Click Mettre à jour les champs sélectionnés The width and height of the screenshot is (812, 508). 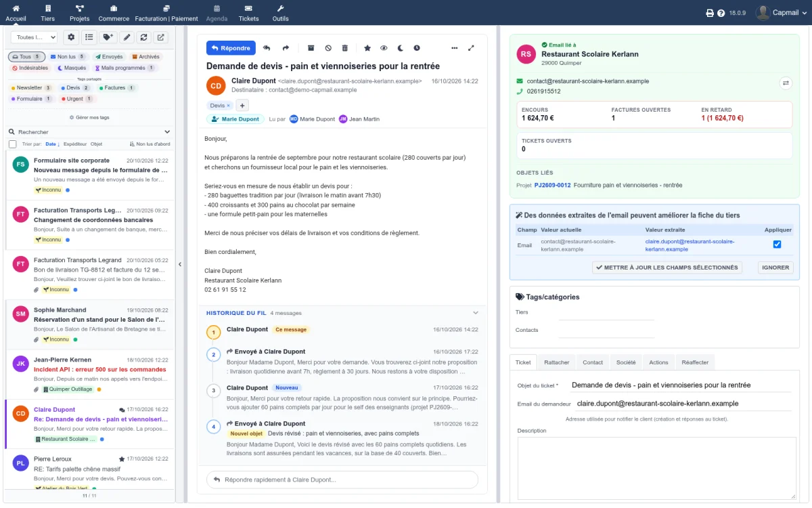point(667,268)
